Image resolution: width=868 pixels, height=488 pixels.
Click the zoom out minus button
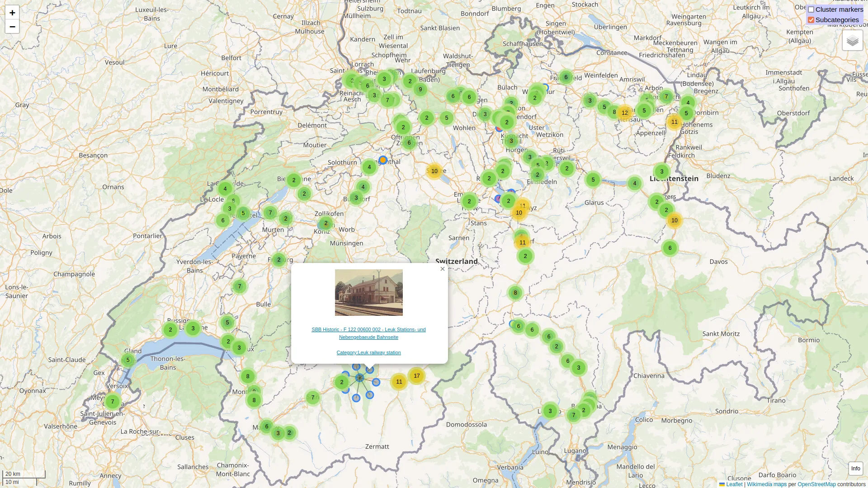[x=12, y=27]
